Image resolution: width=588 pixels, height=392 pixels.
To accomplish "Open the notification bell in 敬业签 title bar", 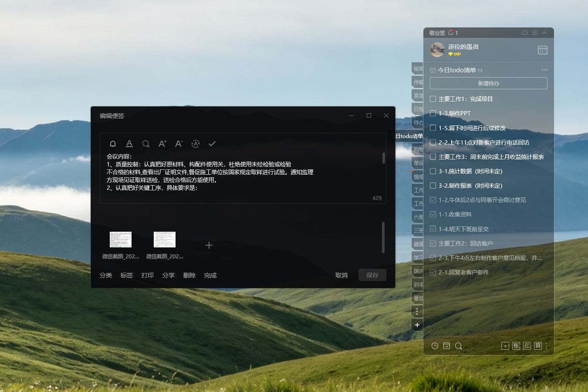I will pyautogui.click(x=451, y=33).
